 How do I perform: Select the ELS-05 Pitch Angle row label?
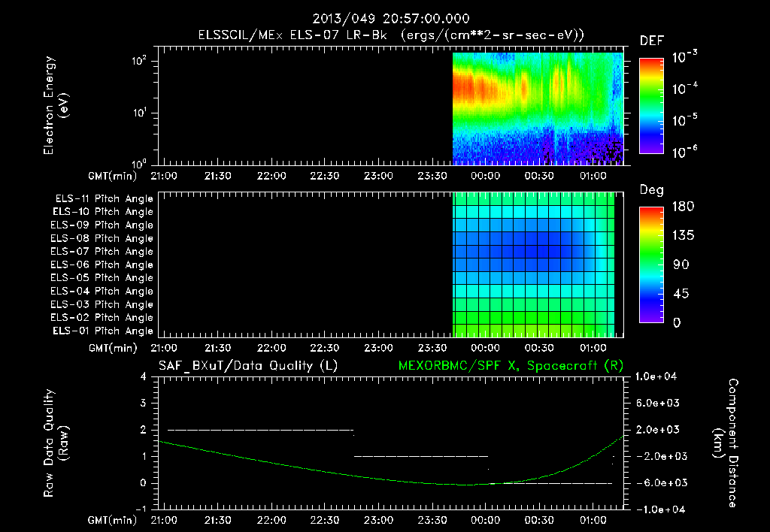point(102,278)
